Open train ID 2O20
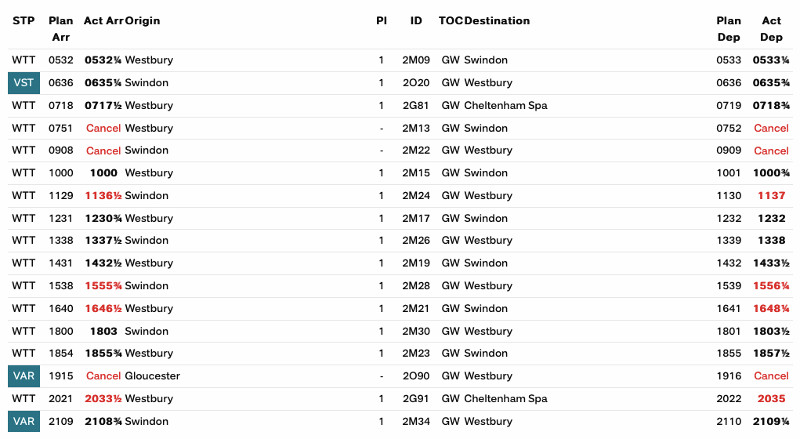The image size is (800, 439). [415, 83]
